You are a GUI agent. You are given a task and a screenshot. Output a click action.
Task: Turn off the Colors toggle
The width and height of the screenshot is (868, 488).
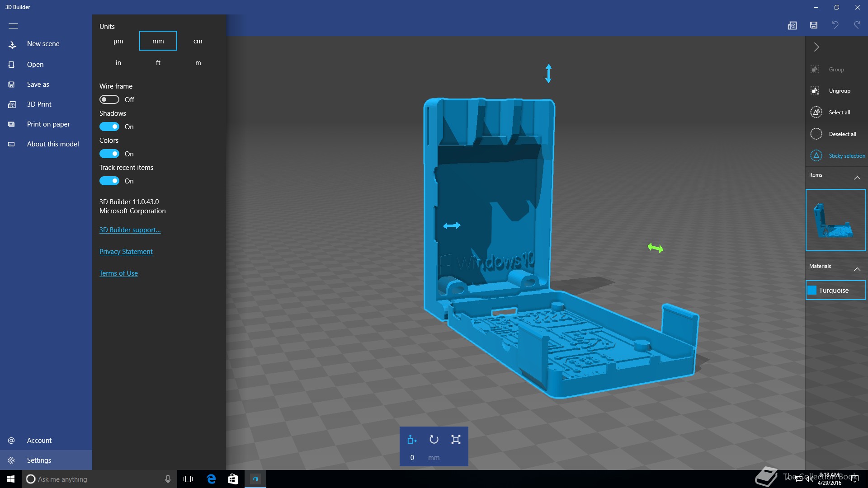[109, 154]
